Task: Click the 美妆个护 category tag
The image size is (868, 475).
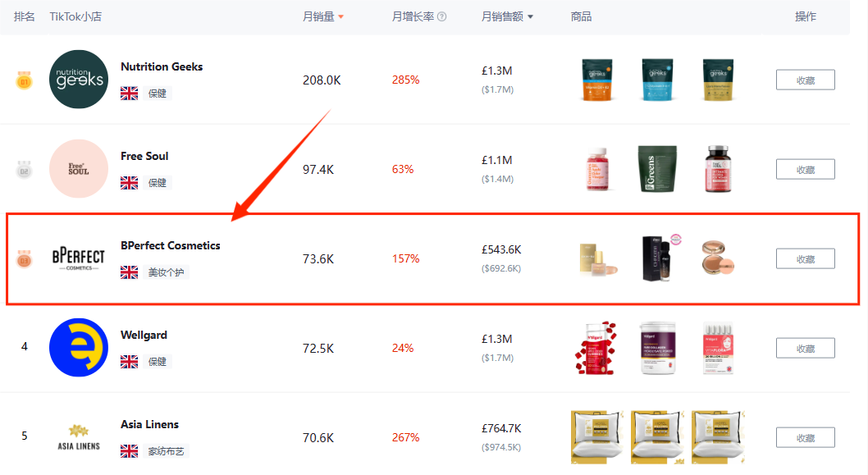Action: pyautogui.click(x=166, y=272)
